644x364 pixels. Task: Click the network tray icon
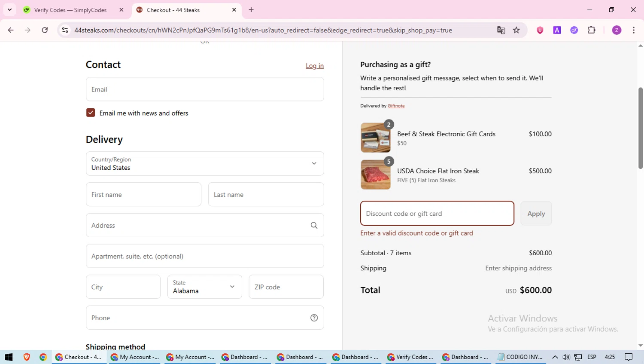[x=578, y=357]
